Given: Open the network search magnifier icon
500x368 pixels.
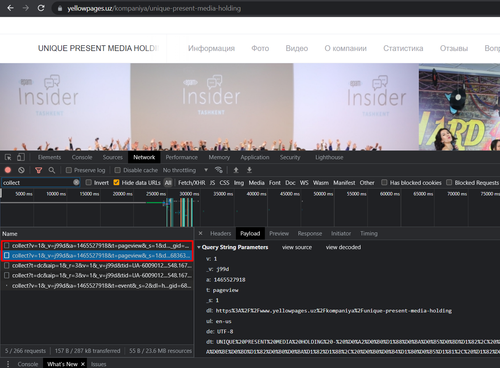Looking at the screenshot, I should (x=52, y=170).
